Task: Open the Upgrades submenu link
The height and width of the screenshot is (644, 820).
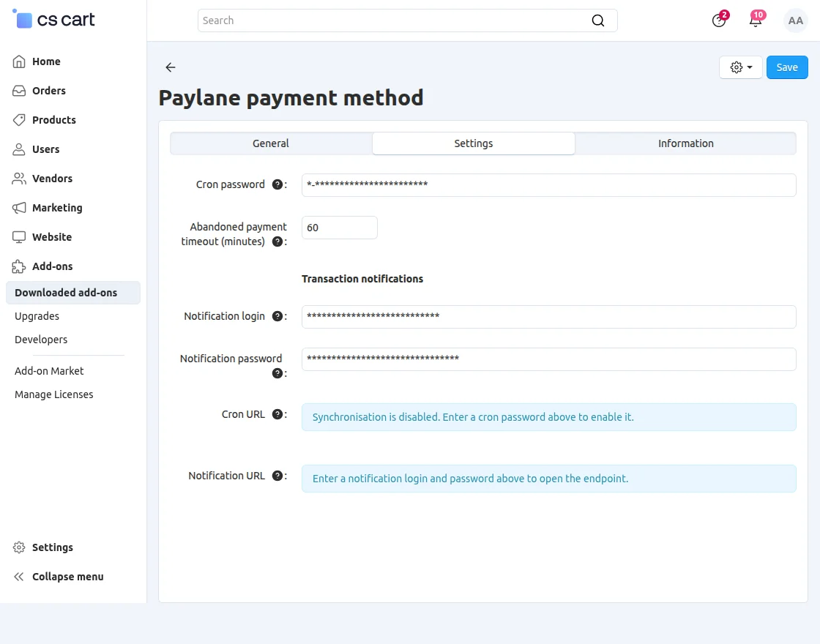Action: pyautogui.click(x=37, y=316)
